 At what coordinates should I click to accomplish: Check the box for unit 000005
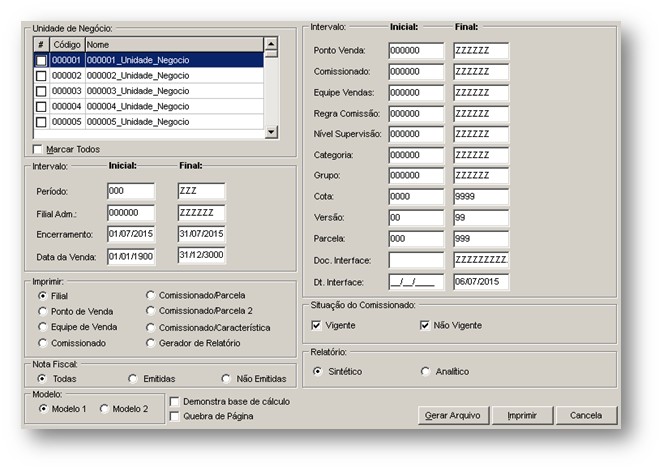[41, 122]
